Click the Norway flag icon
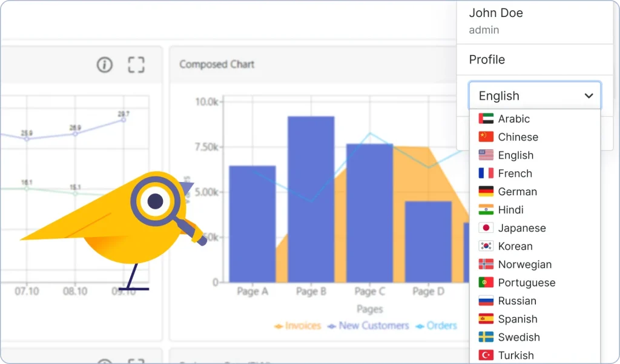The image size is (620, 364). point(486,264)
